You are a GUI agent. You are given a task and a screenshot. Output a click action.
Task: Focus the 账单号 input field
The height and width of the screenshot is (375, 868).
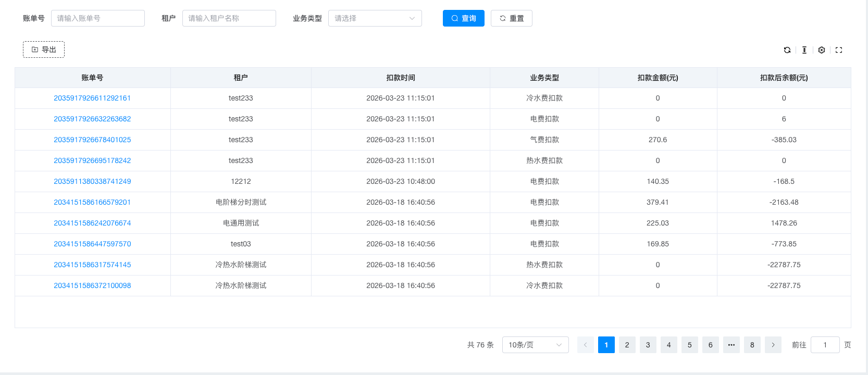coord(98,18)
